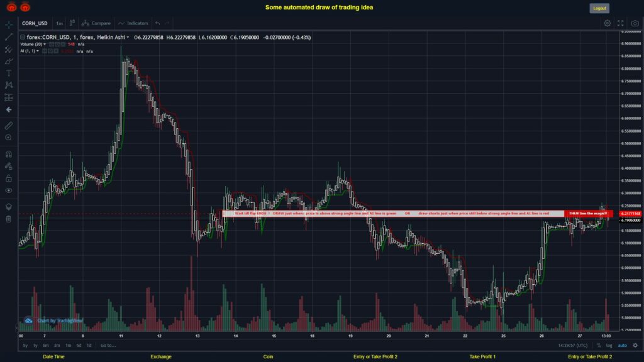
Task: Select the trend line drawing tool
Action: 9,37
